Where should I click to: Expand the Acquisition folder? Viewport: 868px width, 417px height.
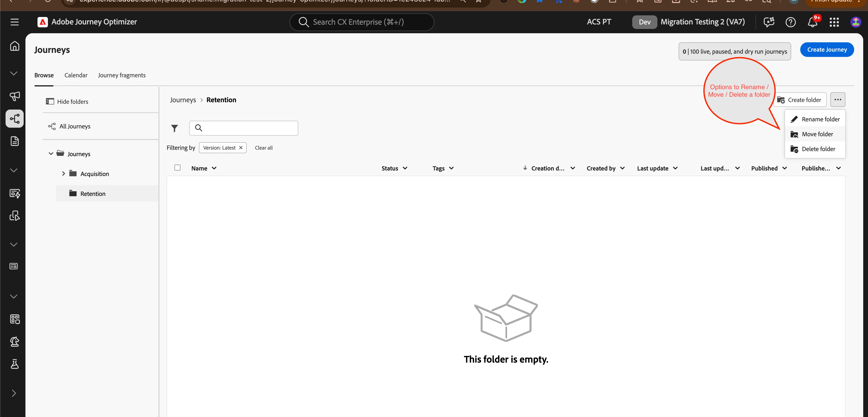point(63,173)
